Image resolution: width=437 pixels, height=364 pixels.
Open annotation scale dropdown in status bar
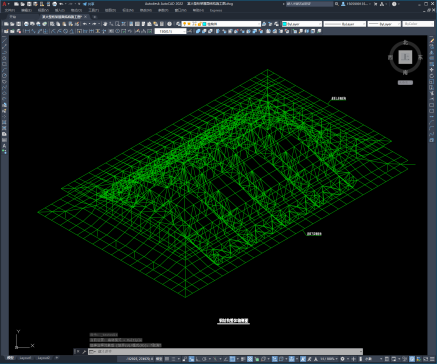pos(328,359)
